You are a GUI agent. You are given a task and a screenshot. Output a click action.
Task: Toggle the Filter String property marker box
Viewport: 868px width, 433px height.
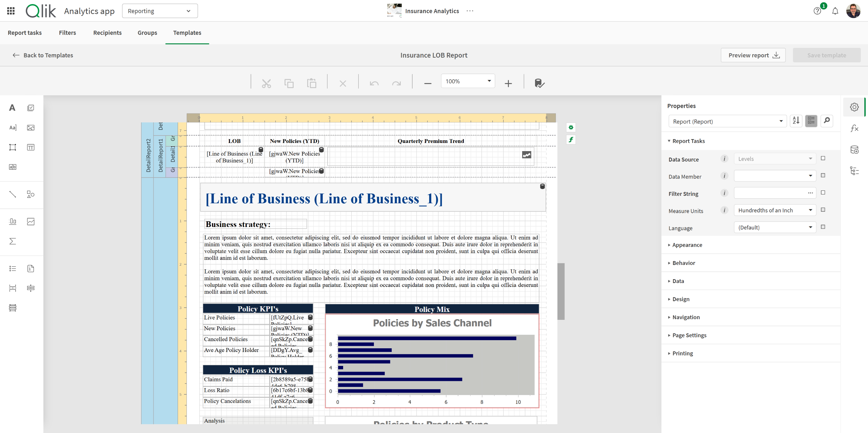pos(823,193)
